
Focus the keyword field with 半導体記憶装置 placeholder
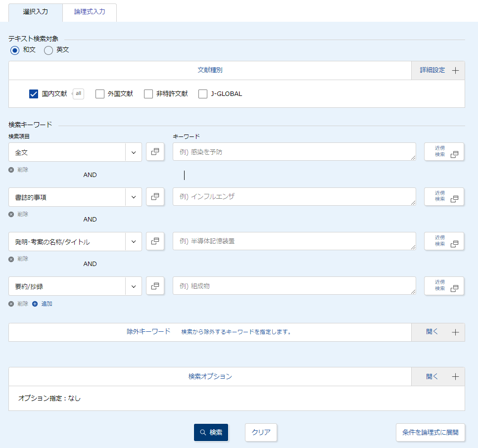(x=294, y=241)
